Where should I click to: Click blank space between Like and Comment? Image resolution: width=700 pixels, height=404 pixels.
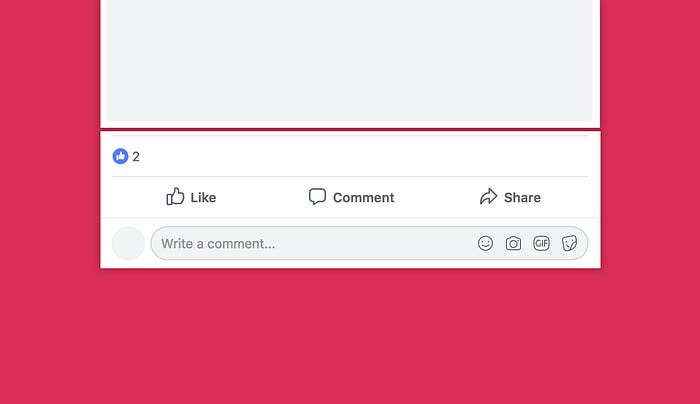point(262,197)
